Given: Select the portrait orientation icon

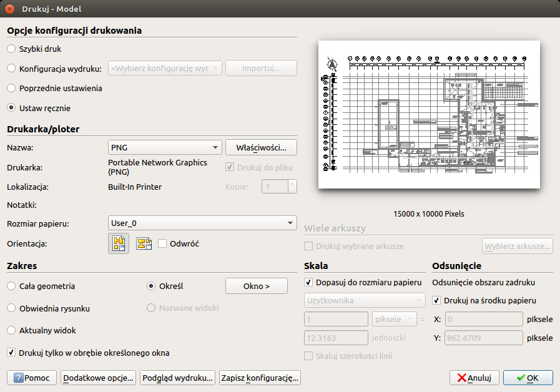Looking at the screenshot, I should (x=118, y=243).
